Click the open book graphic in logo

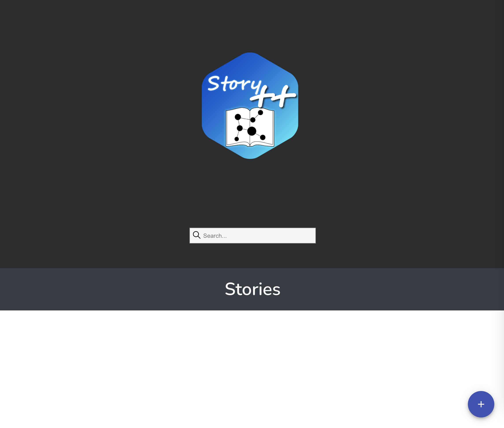(x=250, y=127)
